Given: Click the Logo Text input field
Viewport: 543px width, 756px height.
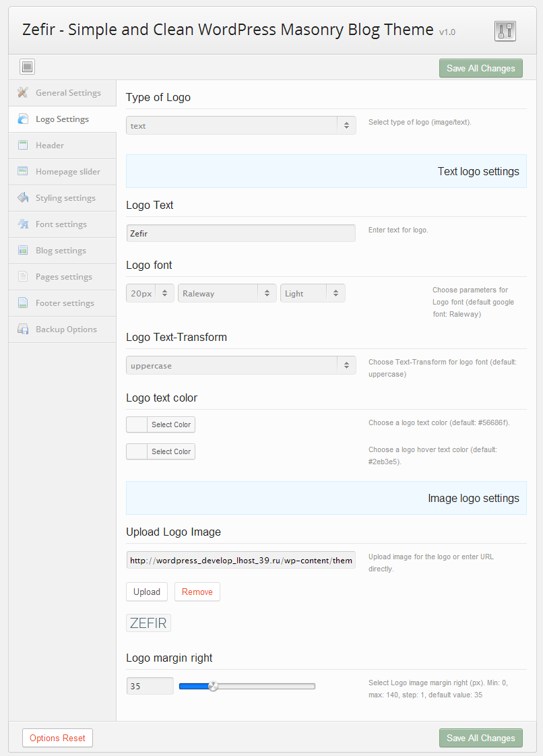Looking at the screenshot, I should (x=241, y=233).
